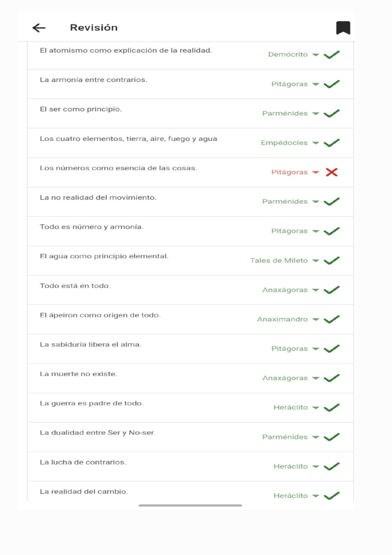Expand the red Pitágoras dropdown
The height and width of the screenshot is (555, 392).
315,172
